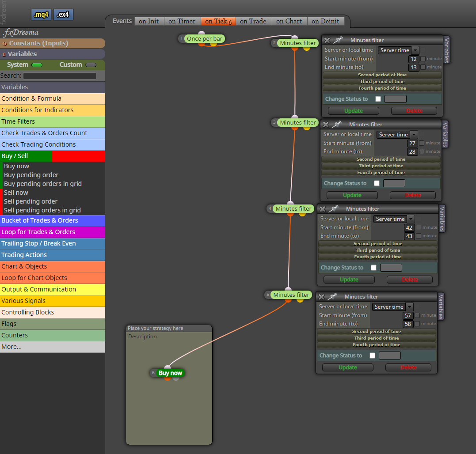Expand Second period of time in first filter
Viewport: 476px width, 454px height.
(x=382, y=75)
